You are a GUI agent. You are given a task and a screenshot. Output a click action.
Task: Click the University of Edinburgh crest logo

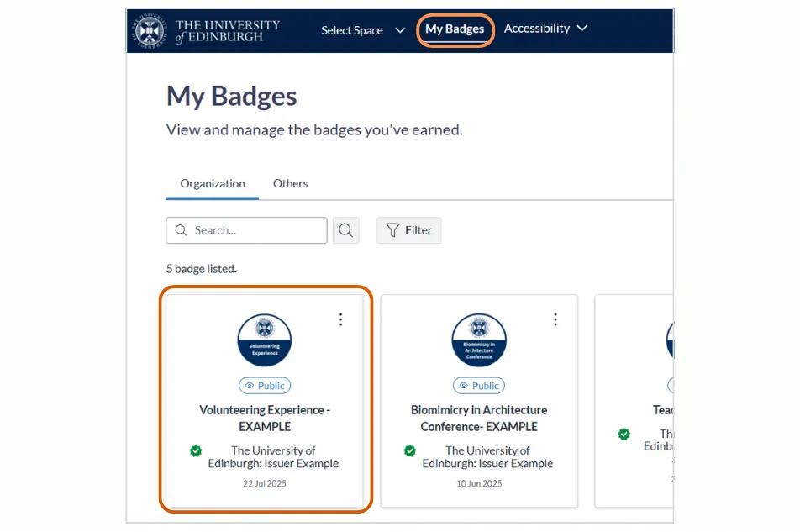pos(149,31)
